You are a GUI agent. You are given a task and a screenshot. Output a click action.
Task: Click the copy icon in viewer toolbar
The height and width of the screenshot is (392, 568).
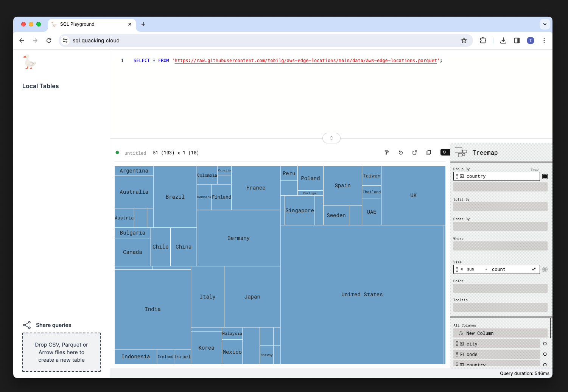pyautogui.click(x=429, y=153)
